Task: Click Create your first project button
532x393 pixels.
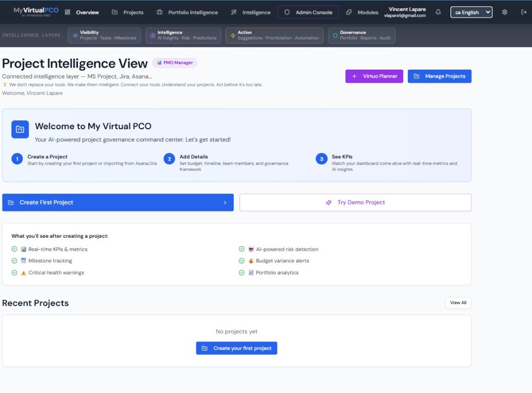Action: pos(236,348)
